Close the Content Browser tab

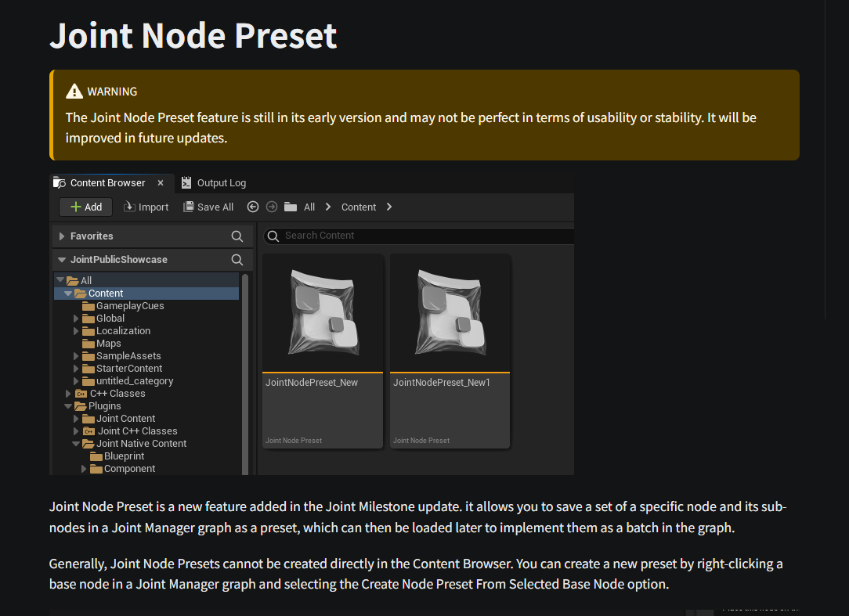pos(161,183)
